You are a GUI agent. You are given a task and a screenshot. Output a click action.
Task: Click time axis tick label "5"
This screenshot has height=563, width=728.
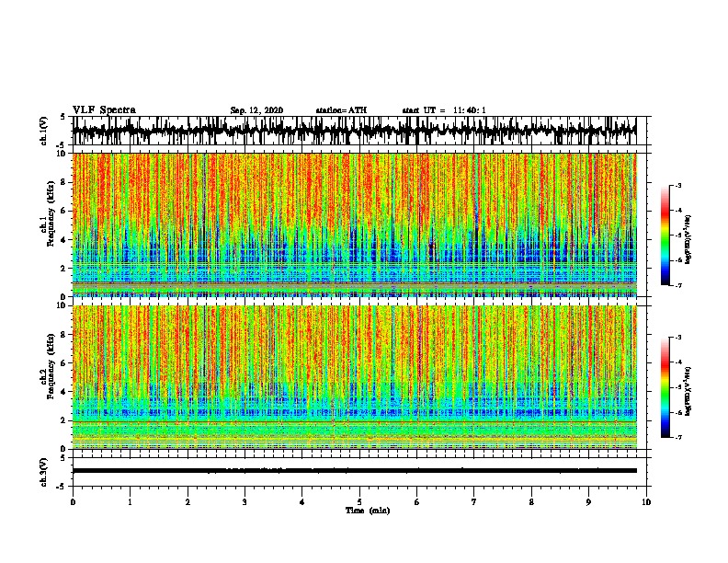coord(359,502)
